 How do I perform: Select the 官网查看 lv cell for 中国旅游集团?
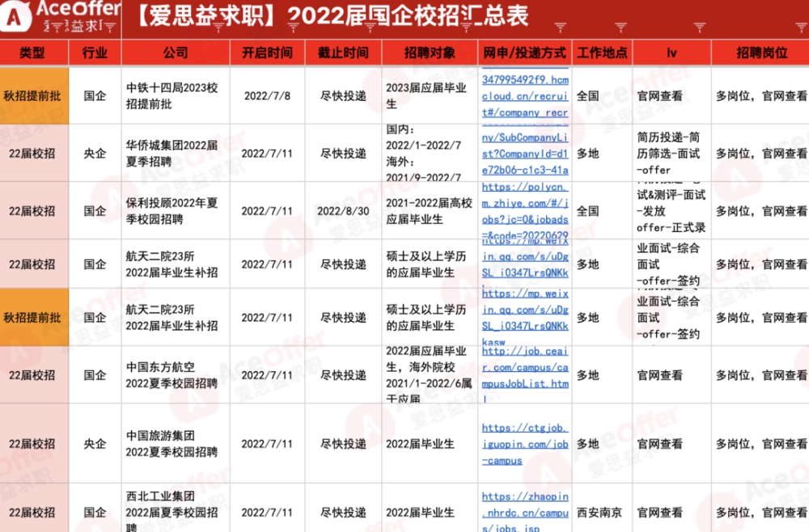coord(671,444)
